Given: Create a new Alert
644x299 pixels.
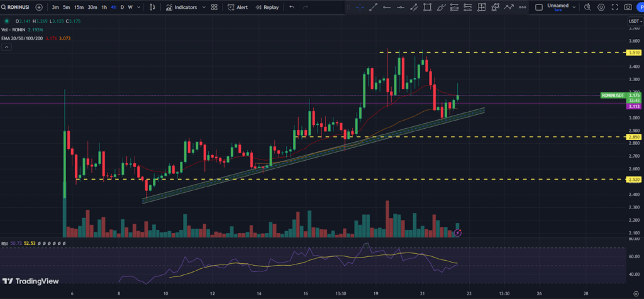Looking at the screenshot, I should pos(238,7).
